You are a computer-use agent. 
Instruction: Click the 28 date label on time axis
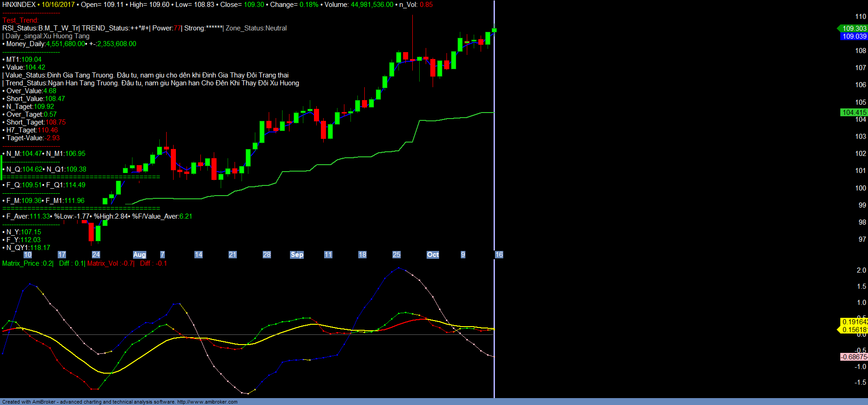click(x=266, y=255)
